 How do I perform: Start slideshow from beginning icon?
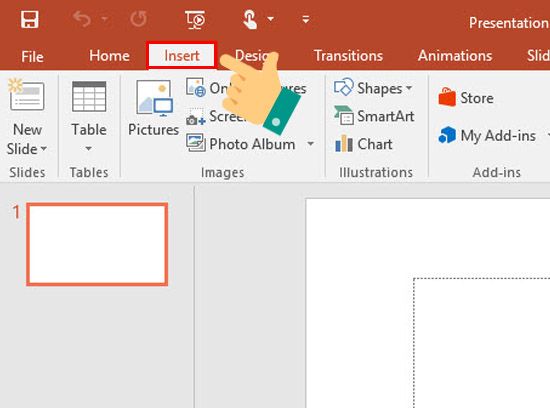point(195,20)
